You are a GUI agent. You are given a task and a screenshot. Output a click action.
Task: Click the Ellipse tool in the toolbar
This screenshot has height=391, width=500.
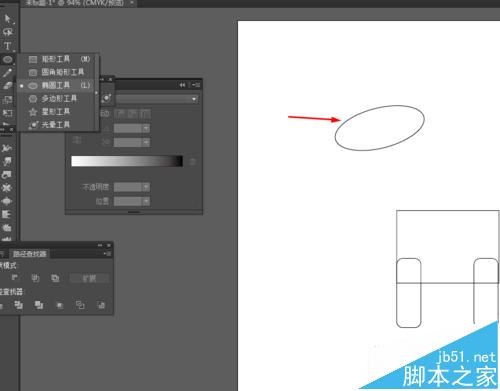click(x=7, y=59)
